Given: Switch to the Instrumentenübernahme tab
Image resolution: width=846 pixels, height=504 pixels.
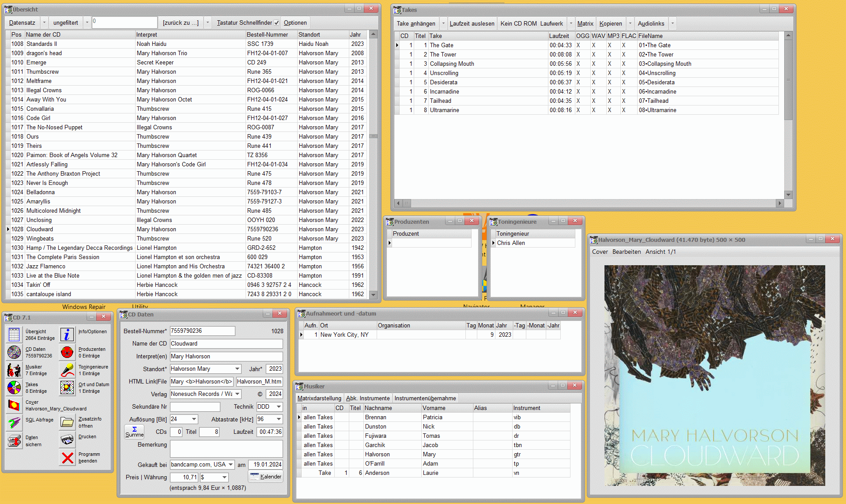Looking at the screenshot, I should point(425,398).
